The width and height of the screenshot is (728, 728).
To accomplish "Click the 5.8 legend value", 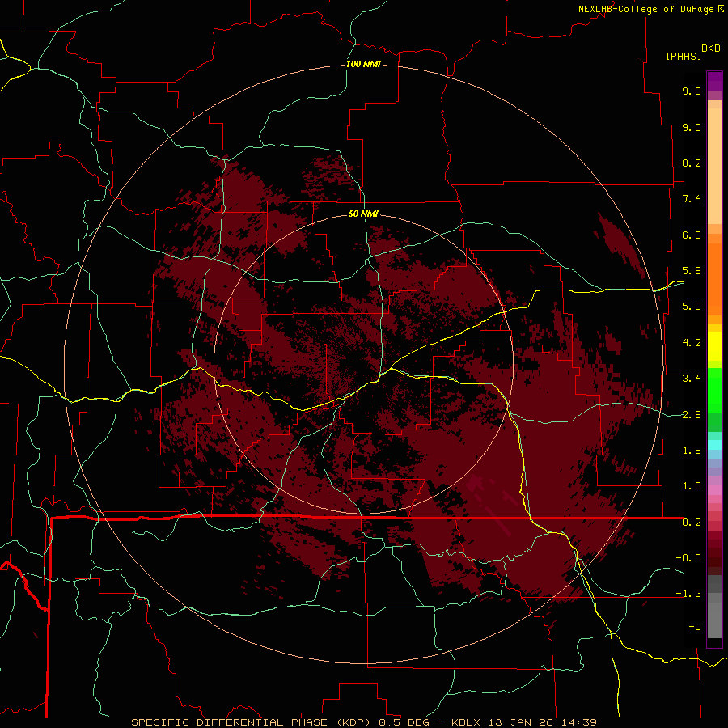I will pyautogui.click(x=692, y=271).
